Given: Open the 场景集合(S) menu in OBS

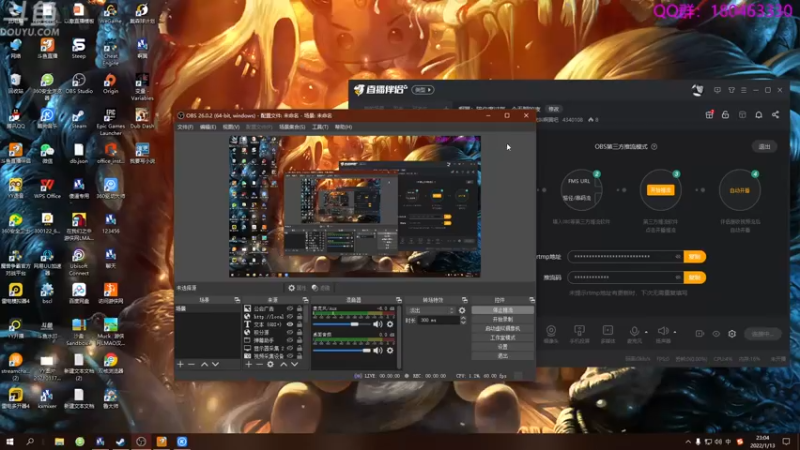Looking at the screenshot, I should (292, 127).
